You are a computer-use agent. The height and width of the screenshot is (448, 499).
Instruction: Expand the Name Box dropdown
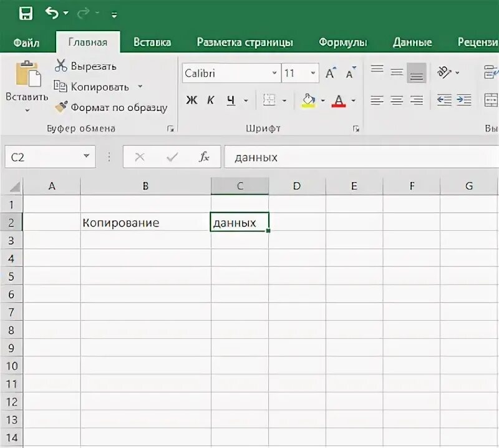pos(86,156)
